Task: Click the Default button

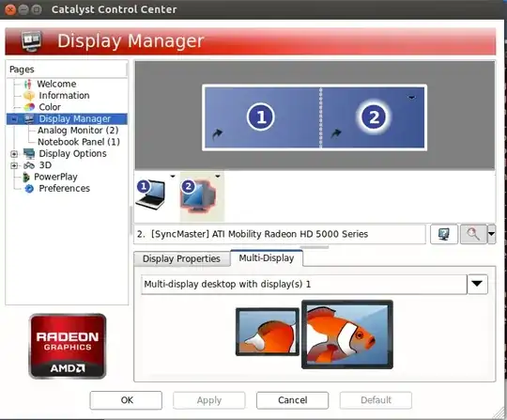Action: 376,400
